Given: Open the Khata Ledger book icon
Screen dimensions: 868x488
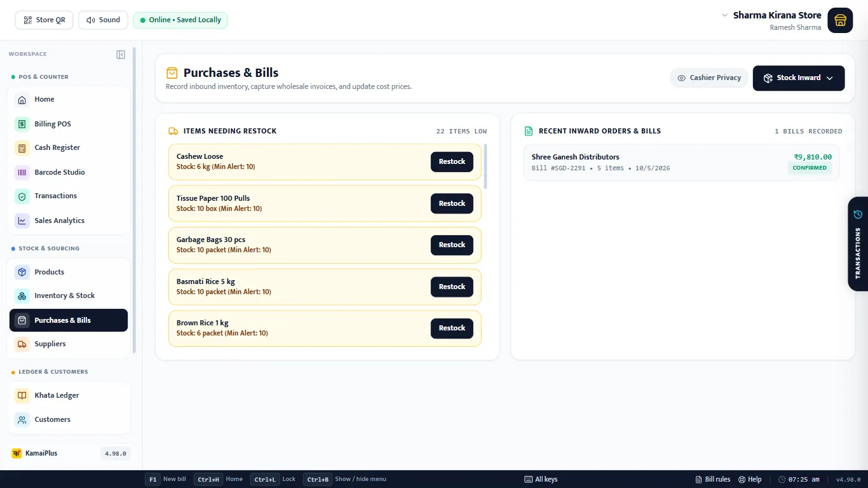Looking at the screenshot, I should point(22,395).
